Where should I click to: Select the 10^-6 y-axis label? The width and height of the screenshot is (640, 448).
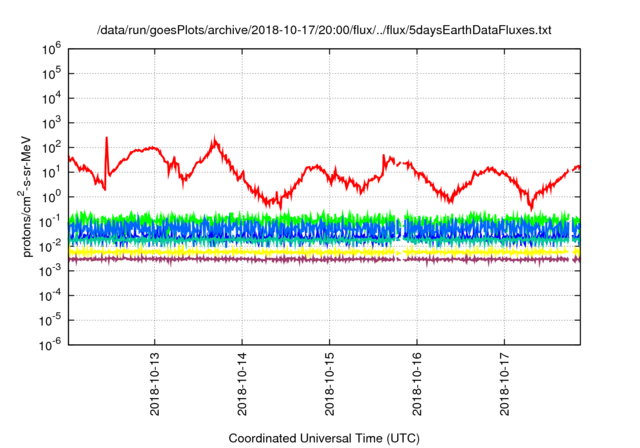click(51, 346)
